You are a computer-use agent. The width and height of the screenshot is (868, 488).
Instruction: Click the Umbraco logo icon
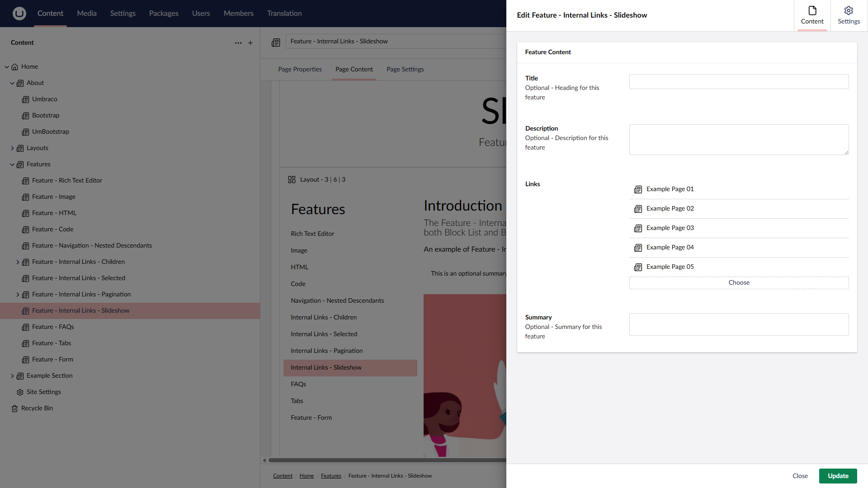(19, 14)
